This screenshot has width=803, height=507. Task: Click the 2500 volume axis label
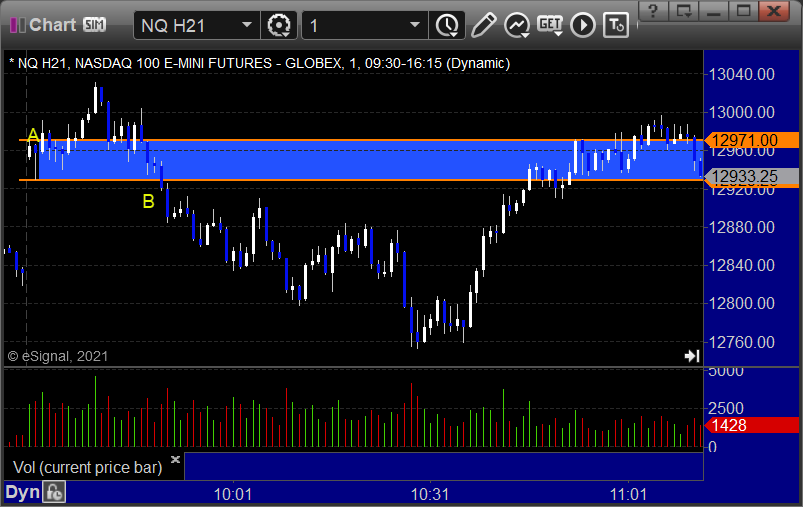(x=726, y=409)
